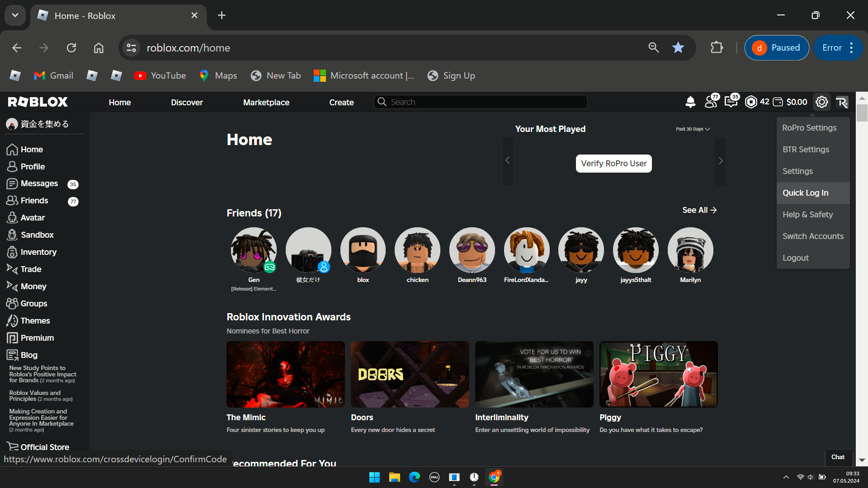Open The Mimic game thumbnail
868x488 pixels.
coord(285,374)
